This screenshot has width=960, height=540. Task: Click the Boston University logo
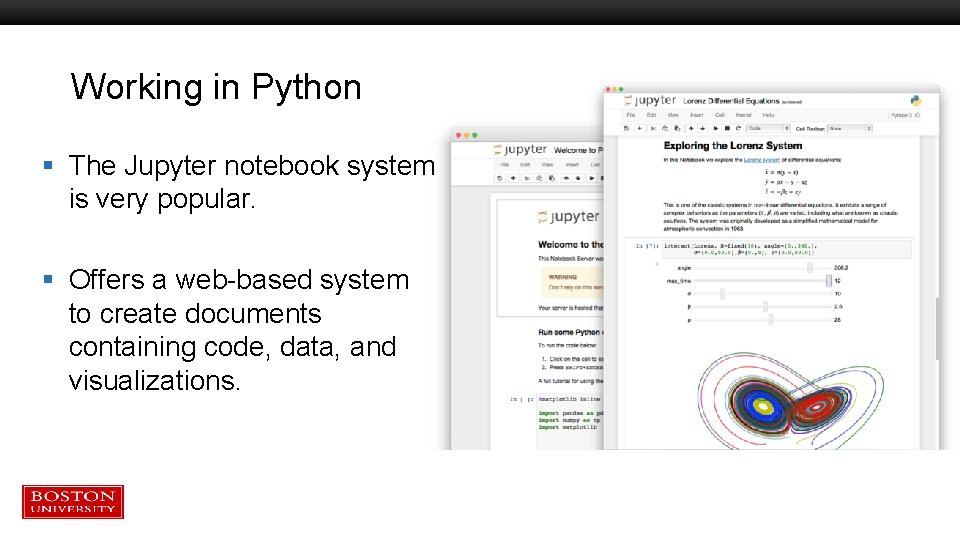pyautogui.click(x=73, y=502)
